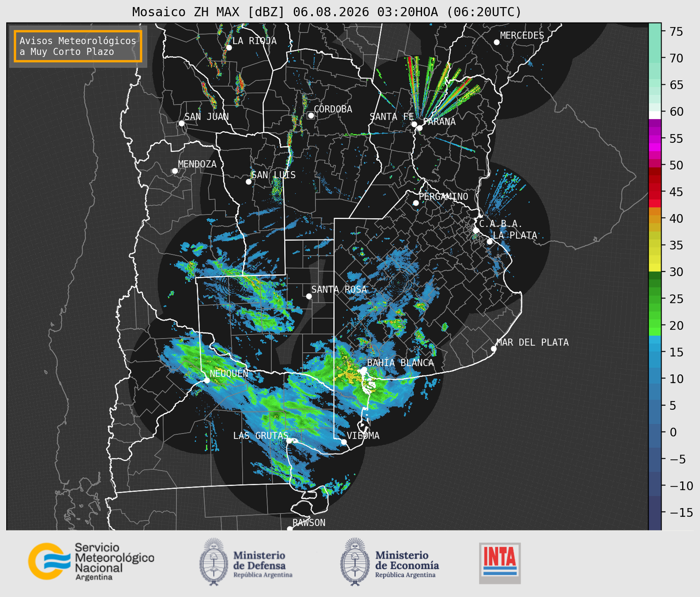Click the Ministerio de Defensa emblem
This screenshot has width=700, height=597.
pyautogui.click(x=214, y=562)
